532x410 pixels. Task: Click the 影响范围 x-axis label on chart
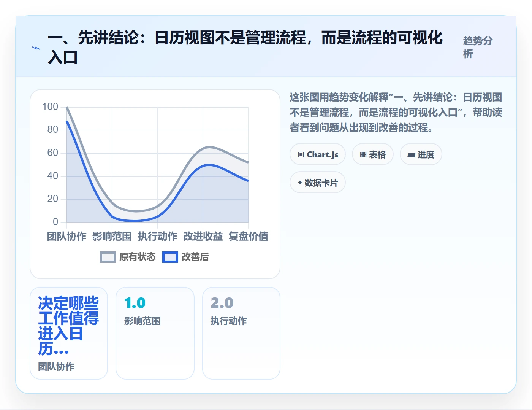112,236
